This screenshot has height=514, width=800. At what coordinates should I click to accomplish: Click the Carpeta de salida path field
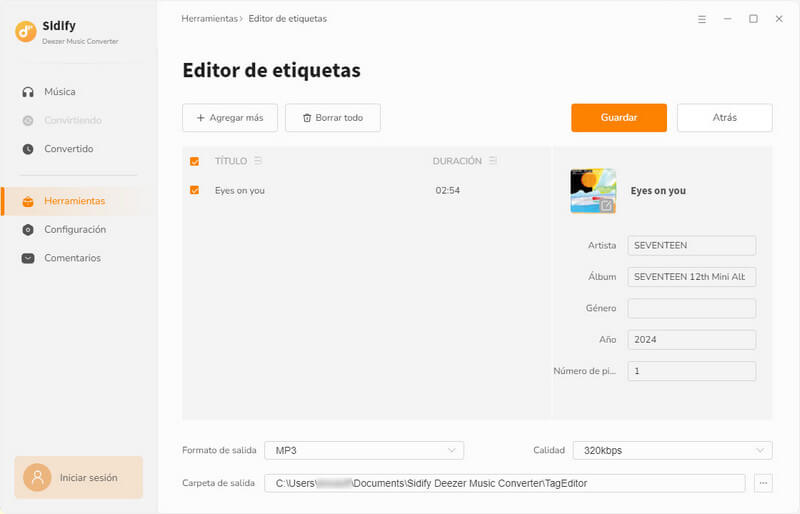click(x=505, y=483)
